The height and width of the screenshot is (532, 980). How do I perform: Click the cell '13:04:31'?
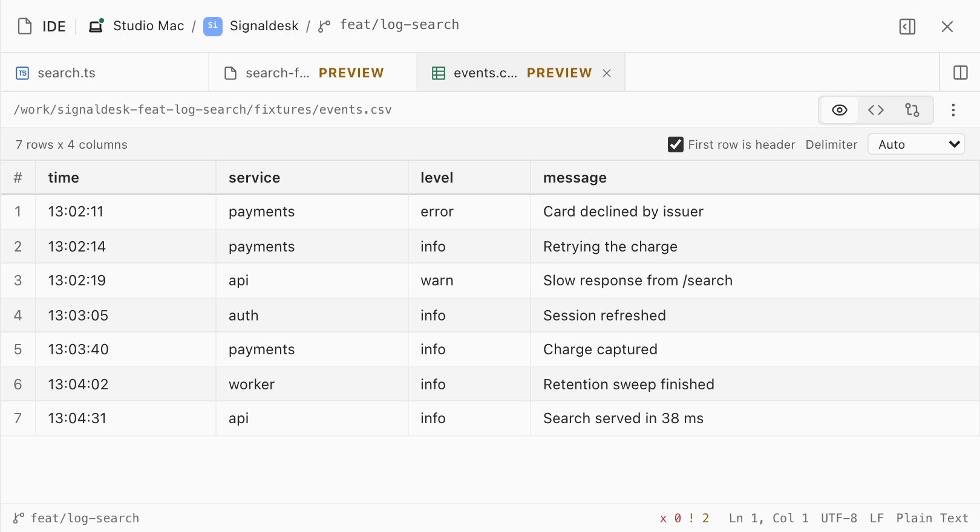point(126,418)
